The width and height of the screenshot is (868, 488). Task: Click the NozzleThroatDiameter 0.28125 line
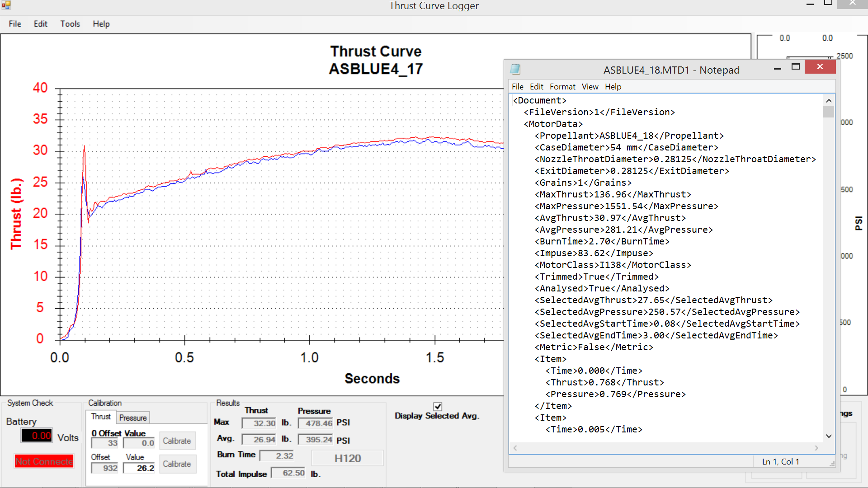tap(675, 159)
